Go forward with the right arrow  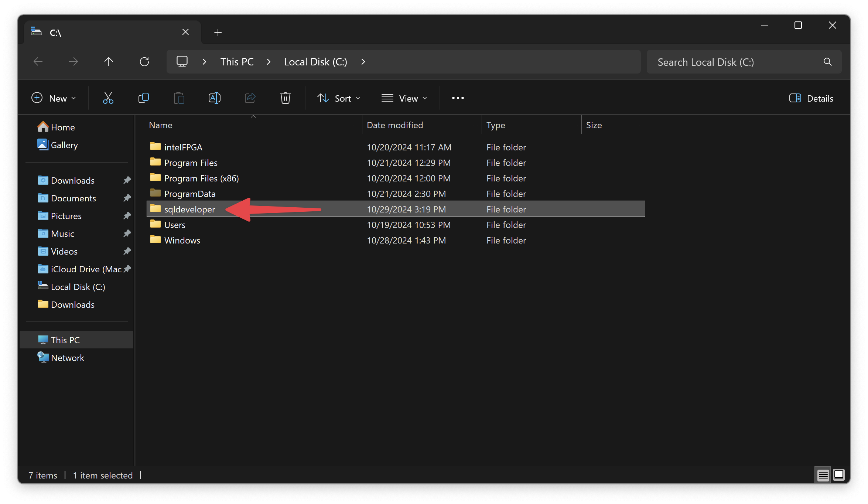[x=73, y=62]
